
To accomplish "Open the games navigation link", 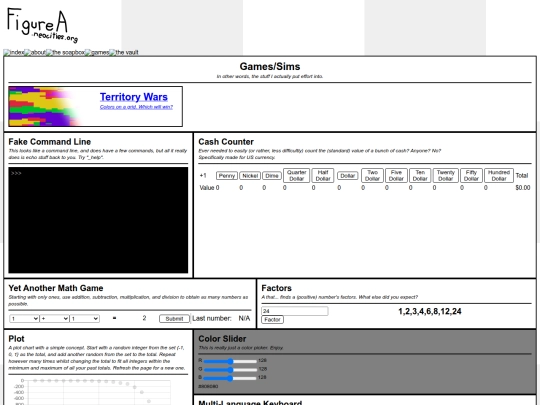I will coord(97,52).
